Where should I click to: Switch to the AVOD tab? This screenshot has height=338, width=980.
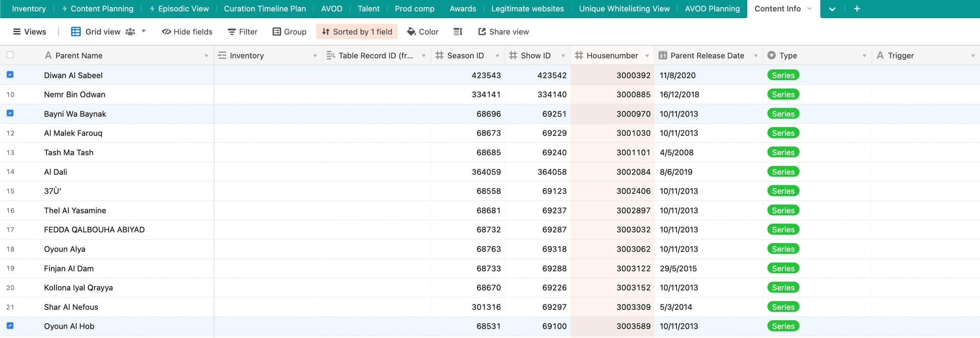[x=332, y=9]
